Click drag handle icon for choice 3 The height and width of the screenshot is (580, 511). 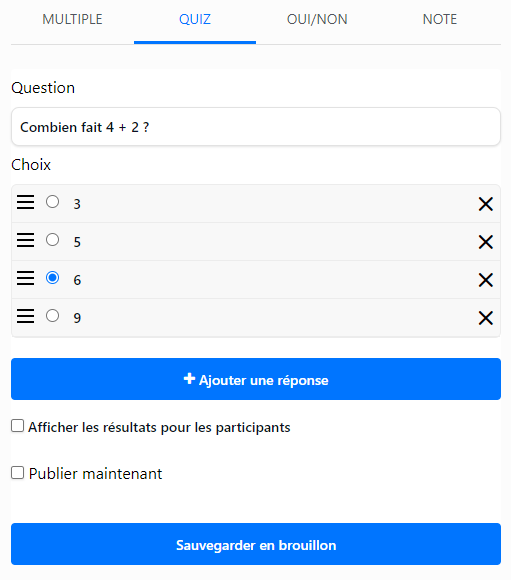[26, 202]
